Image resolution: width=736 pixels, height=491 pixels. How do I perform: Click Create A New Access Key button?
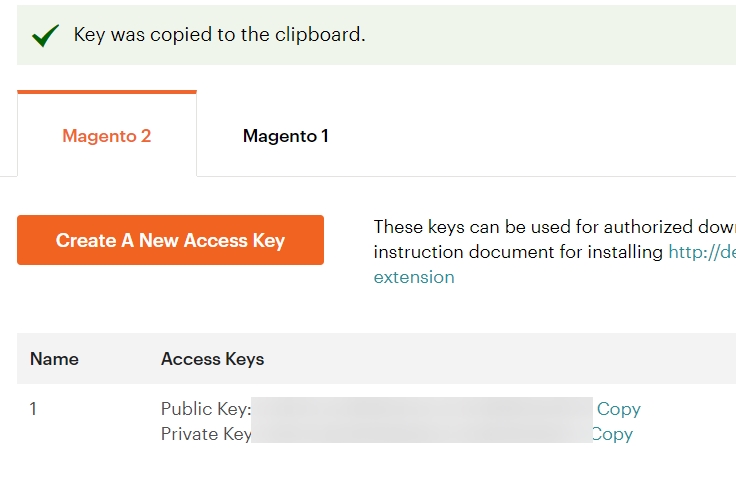(x=170, y=240)
